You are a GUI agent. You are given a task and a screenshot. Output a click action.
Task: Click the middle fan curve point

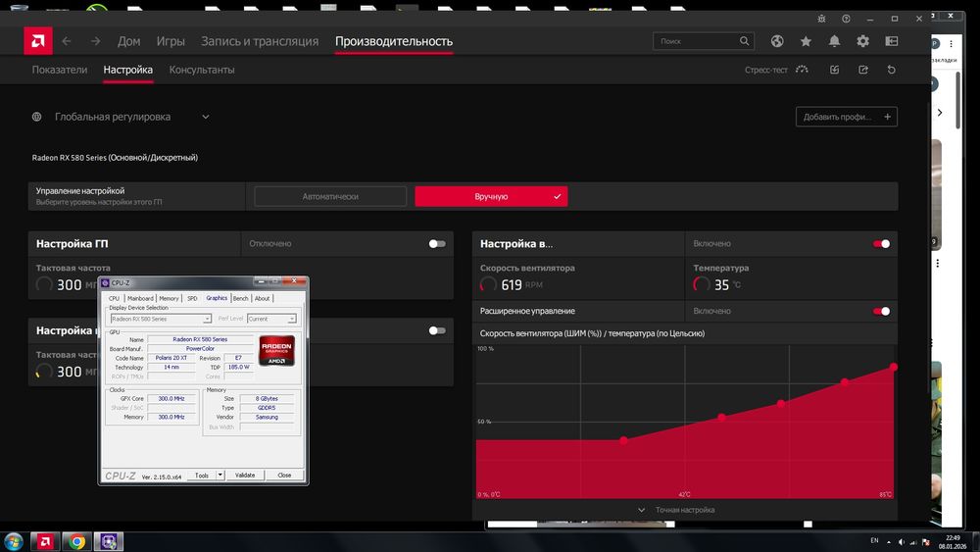(x=781, y=403)
